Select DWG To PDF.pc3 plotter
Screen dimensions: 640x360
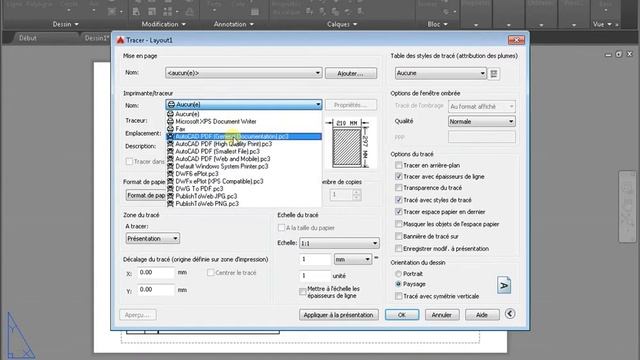point(244,189)
